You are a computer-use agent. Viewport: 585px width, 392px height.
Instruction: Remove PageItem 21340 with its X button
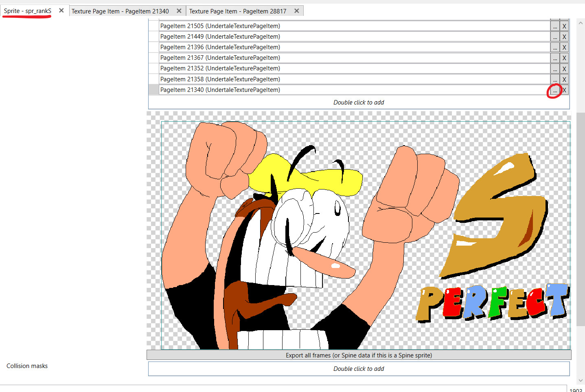tap(564, 90)
